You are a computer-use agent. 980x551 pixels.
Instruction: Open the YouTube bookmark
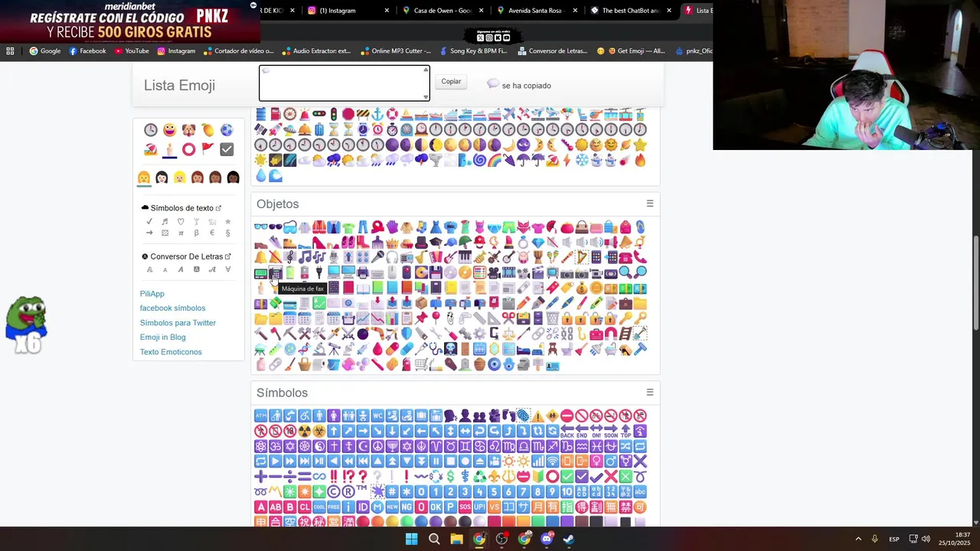click(x=132, y=51)
